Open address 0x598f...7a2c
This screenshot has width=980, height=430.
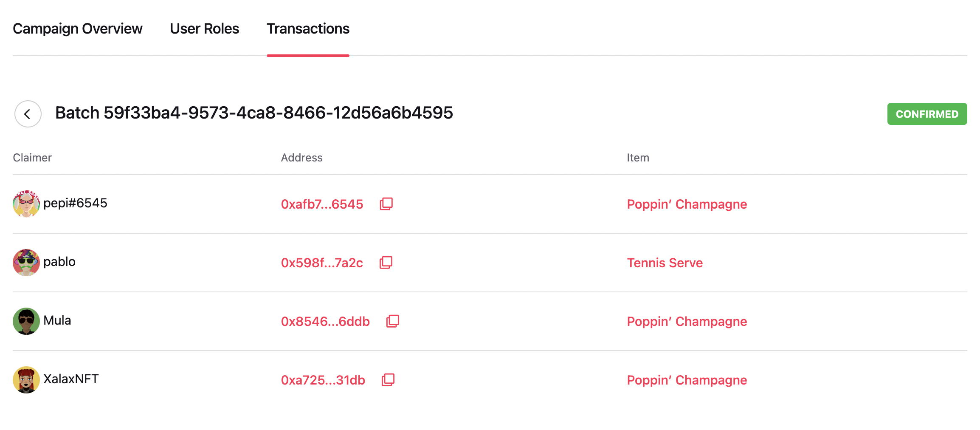pyautogui.click(x=321, y=263)
